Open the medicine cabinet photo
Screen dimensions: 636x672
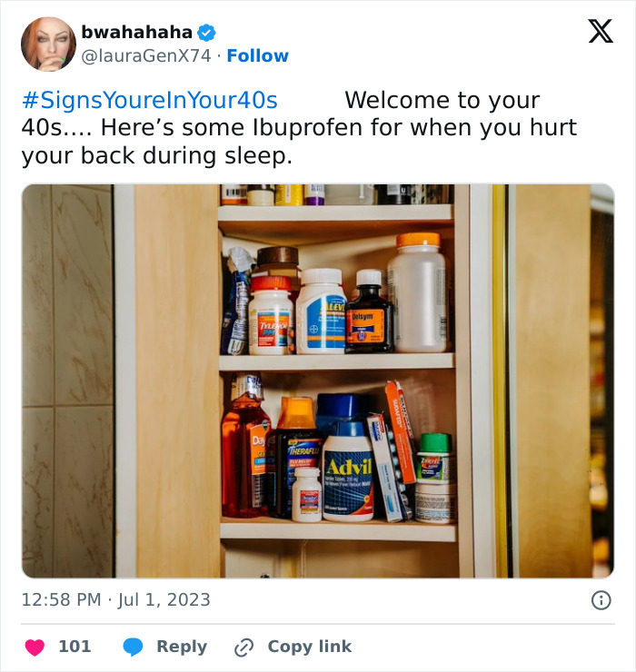[x=318, y=381]
